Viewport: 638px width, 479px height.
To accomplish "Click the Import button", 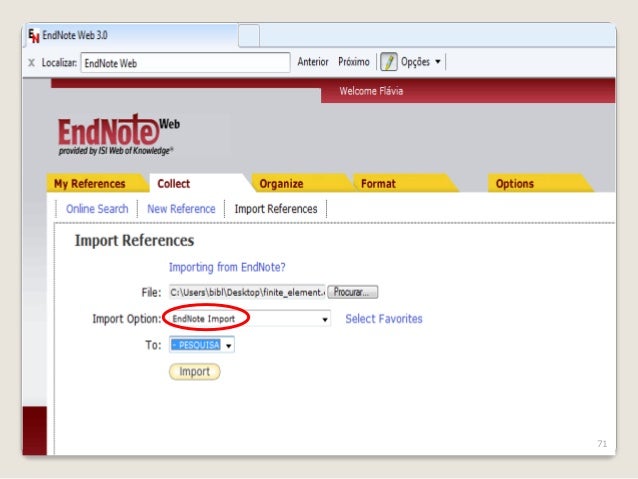I will tap(194, 372).
